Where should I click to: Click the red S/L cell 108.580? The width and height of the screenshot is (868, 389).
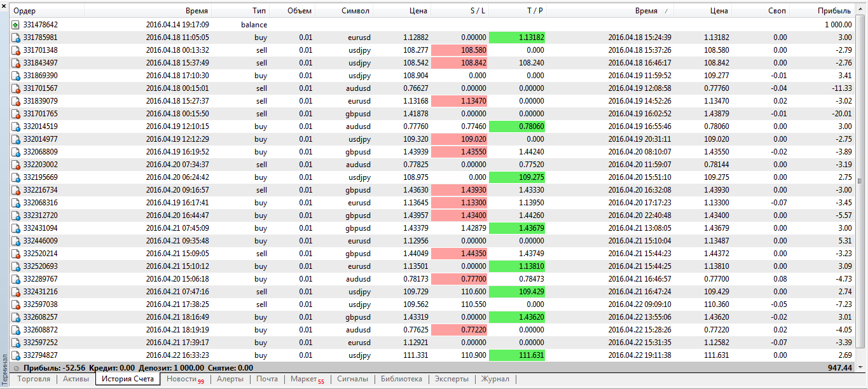pyautogui.click(x=459, y=50)
